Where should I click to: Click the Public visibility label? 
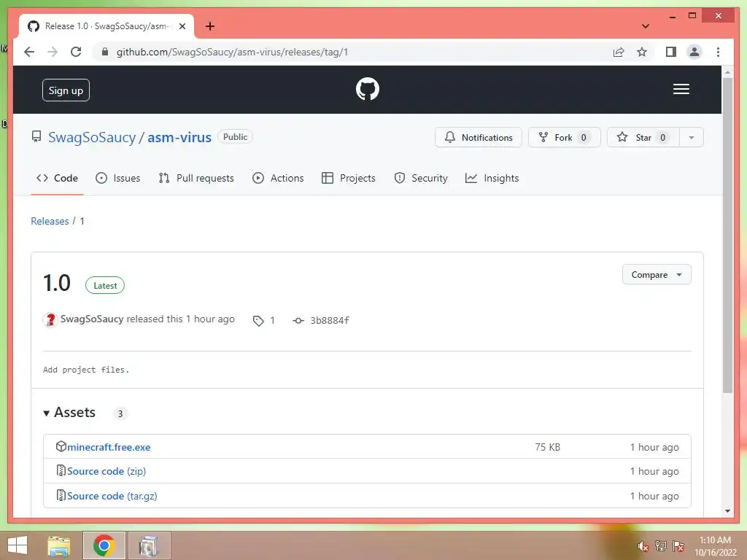[x=235, y=136]
